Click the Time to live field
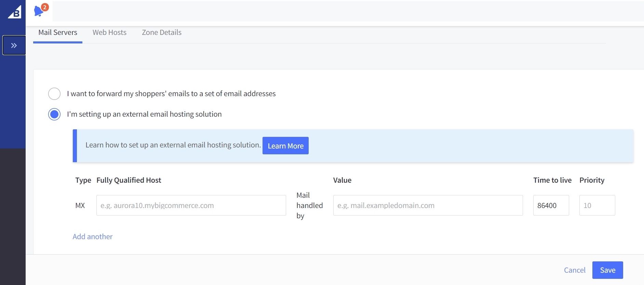The width and height of the screenshot is (644, 285). pos(551,205)
